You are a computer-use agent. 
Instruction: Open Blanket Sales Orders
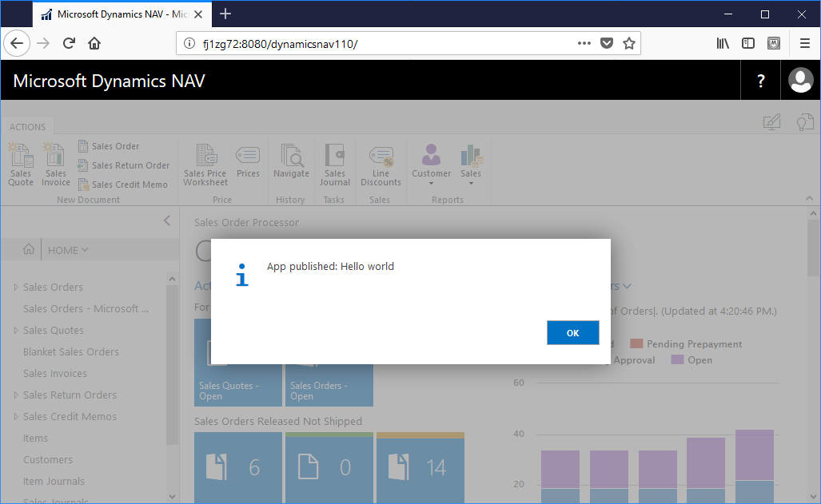[70, 351]
